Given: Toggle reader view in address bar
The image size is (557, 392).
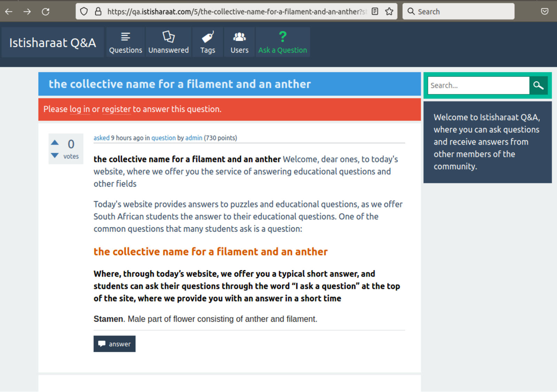Looking at the screenshot, I should (x=375, y=11).
